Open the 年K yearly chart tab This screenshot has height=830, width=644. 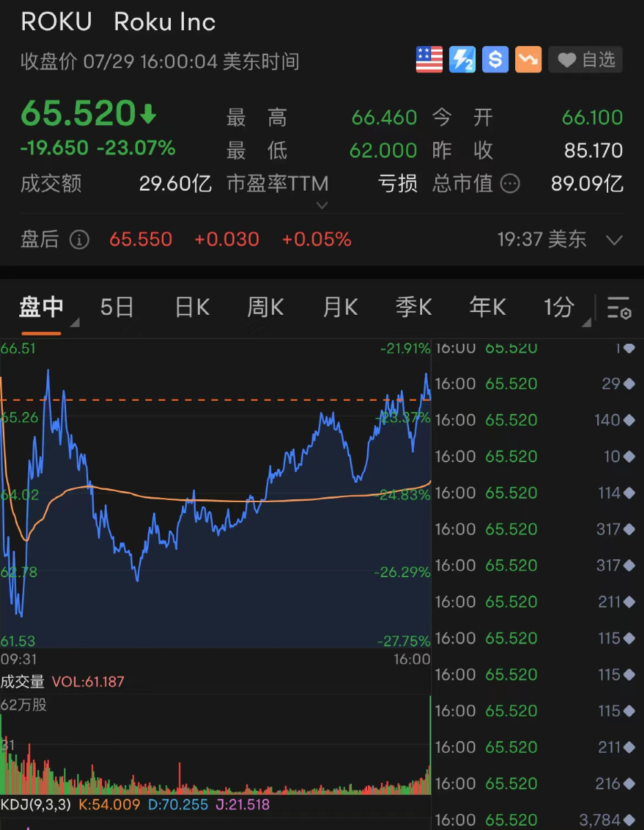coord(488,308)
